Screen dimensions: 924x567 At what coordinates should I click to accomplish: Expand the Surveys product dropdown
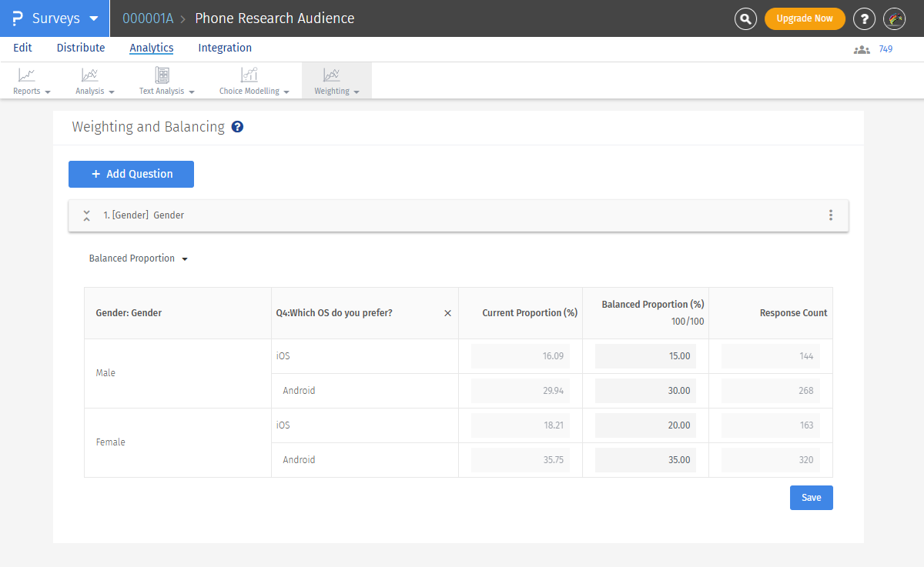point(94,18)
